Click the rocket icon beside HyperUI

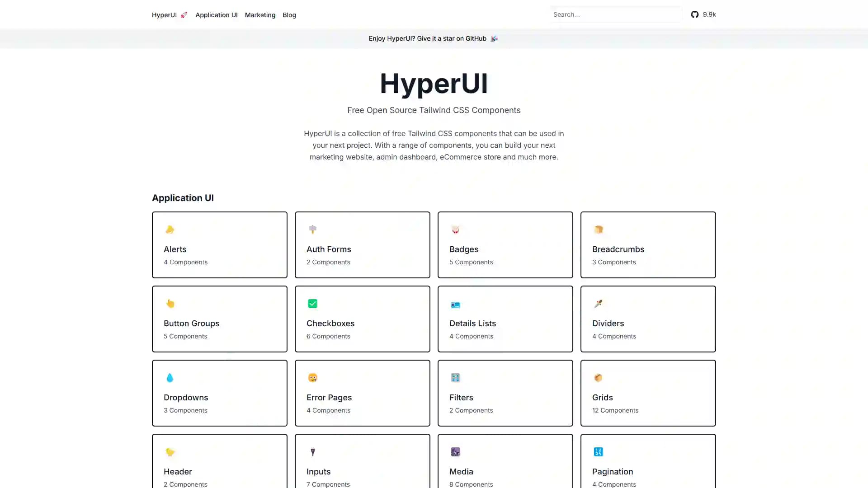184,15
